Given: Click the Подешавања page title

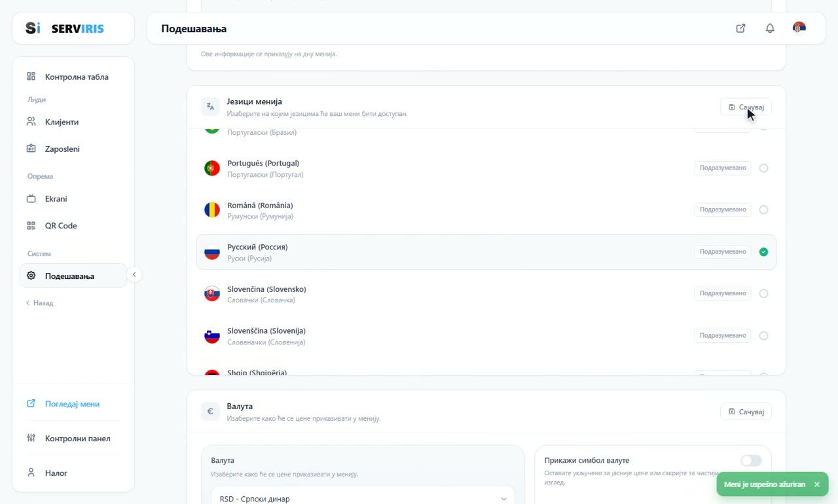Looking at the screenshot, I should [x=194, y=29].
